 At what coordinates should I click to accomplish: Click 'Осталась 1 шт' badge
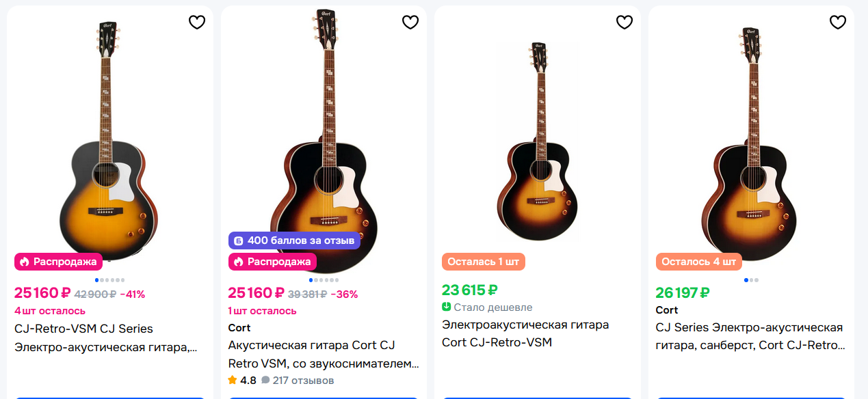point(484,262)
